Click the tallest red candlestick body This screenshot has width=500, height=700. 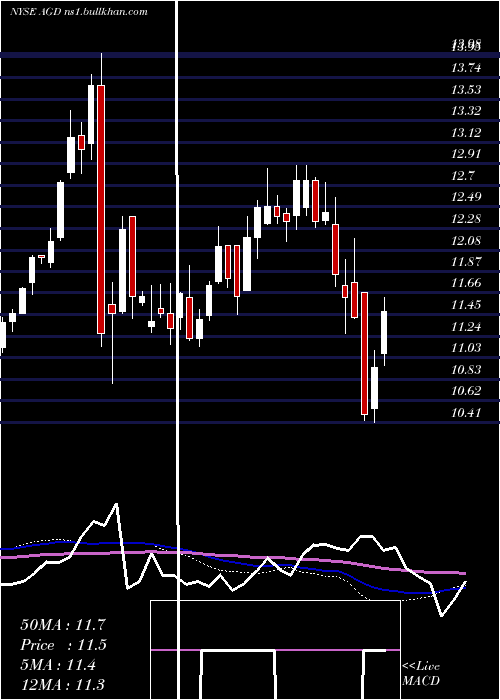[x=101, y=209]
